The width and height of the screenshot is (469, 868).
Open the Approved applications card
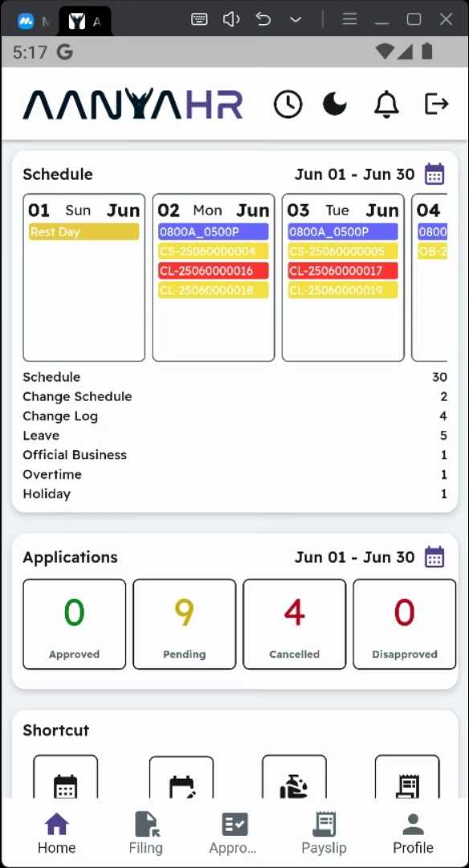coord(74,624)
